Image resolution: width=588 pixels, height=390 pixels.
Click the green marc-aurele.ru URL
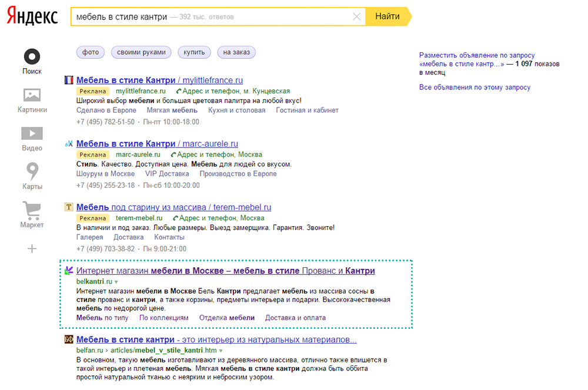point(138,154)
